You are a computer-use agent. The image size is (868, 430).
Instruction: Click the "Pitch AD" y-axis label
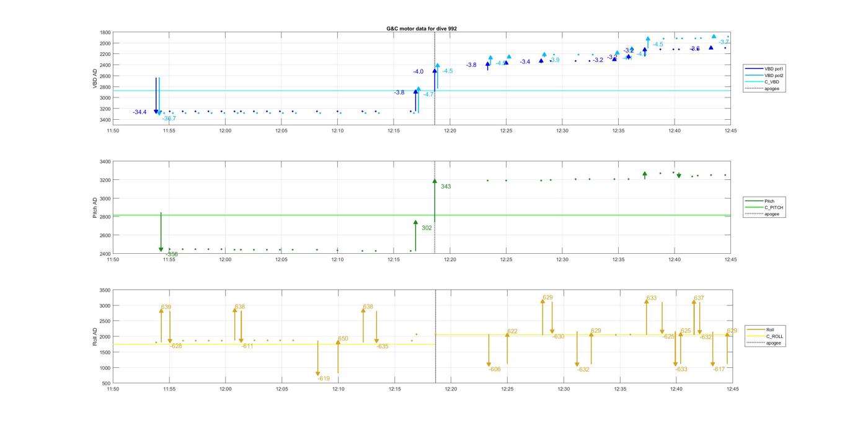pyautogui.click(x=95, y=208)
